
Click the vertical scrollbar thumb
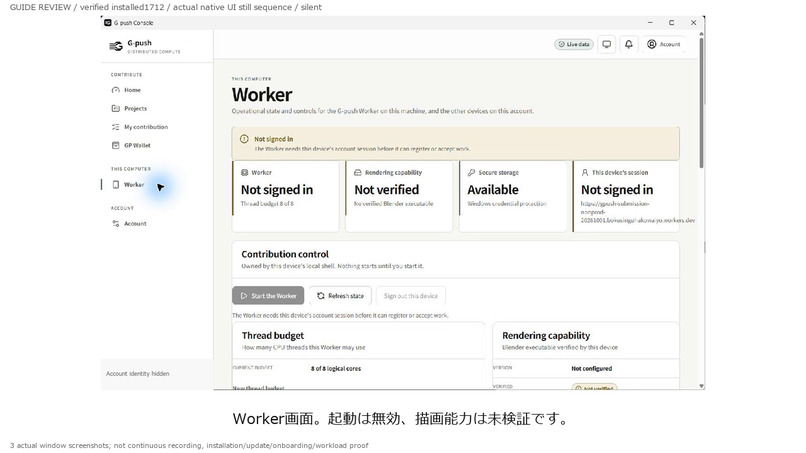[x=701, y=102]
